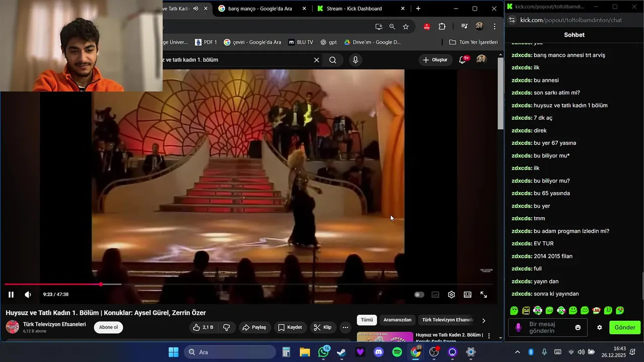
Task: Pause the YouTube video
Action: (x=11, y=295)
